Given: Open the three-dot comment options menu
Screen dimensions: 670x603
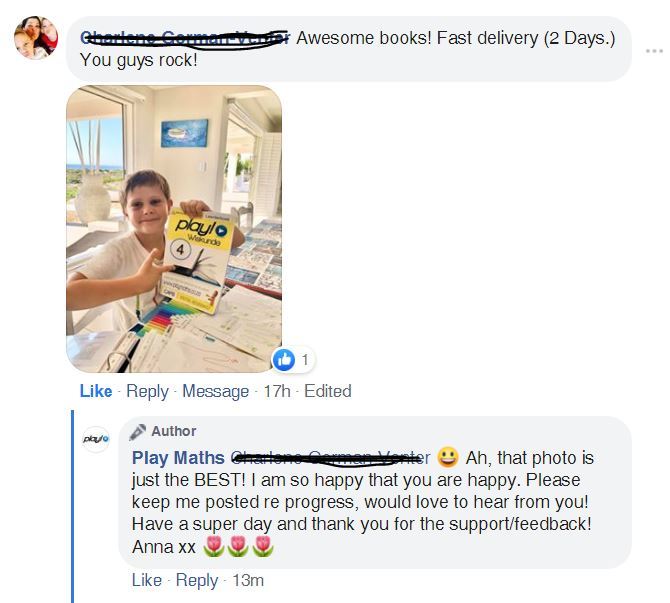Looking at the screenshot, I should click(654, 51).
